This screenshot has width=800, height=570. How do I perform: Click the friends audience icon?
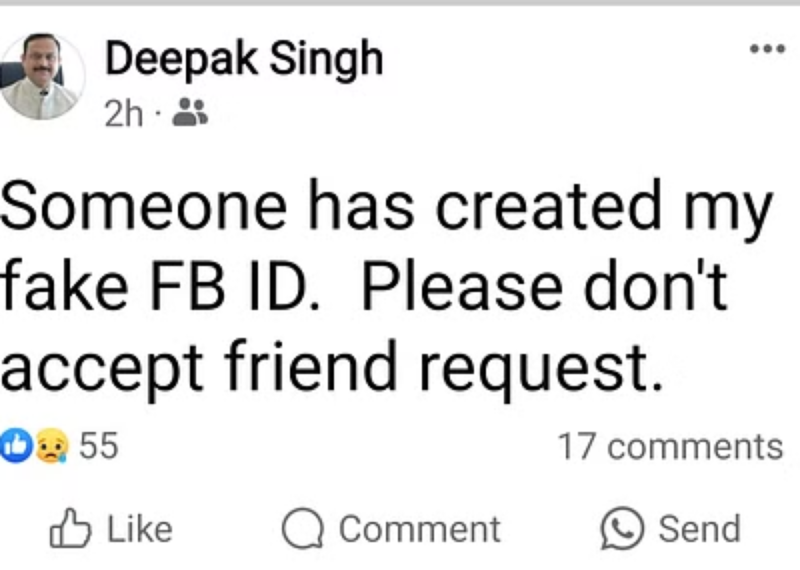189,114
